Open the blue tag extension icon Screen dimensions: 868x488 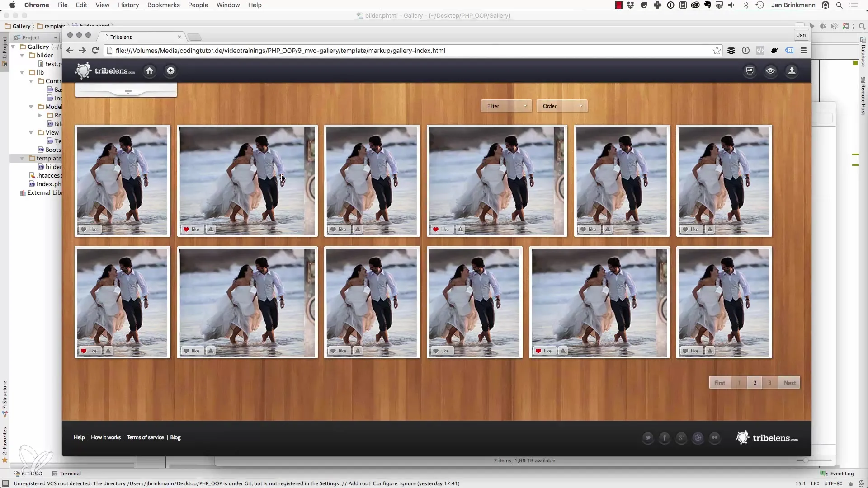[x=789, y=51]
